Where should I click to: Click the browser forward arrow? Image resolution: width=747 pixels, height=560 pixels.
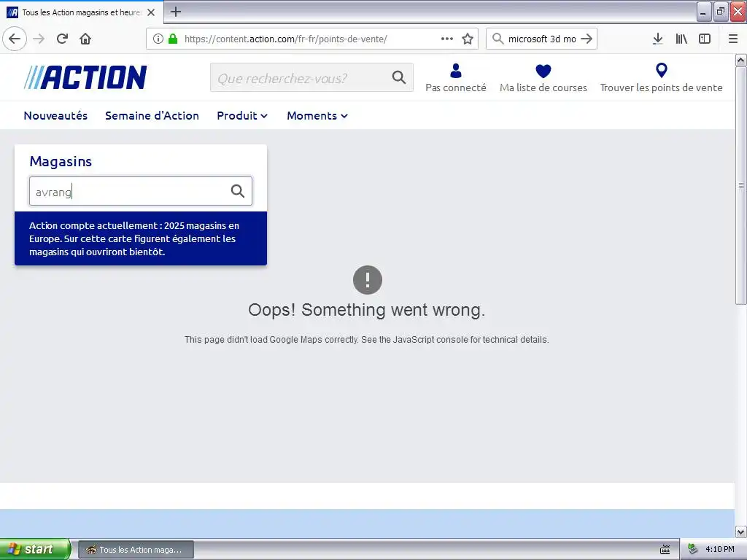pyautogui.click(x=39, y=39)
